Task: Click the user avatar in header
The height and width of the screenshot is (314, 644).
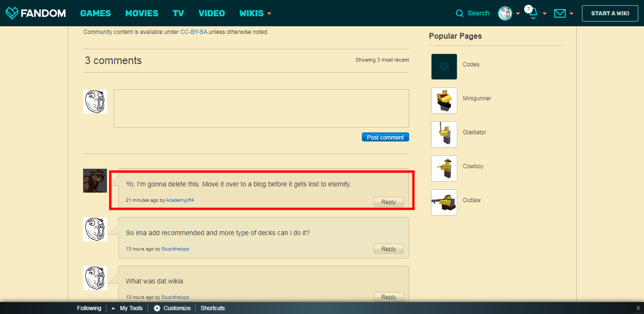Action: 505,13
